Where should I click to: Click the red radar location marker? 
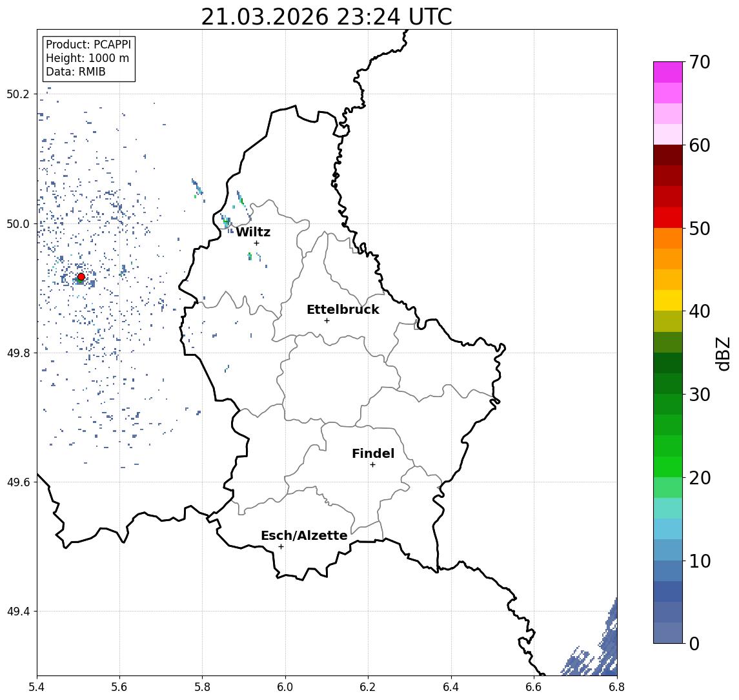[81, 277]
